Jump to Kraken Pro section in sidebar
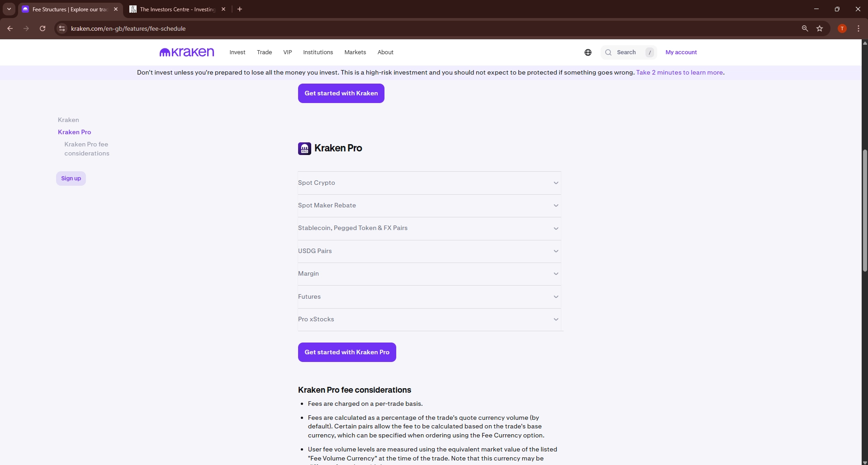Viewport: 868px width, 465px height. [x=75, y=132]
